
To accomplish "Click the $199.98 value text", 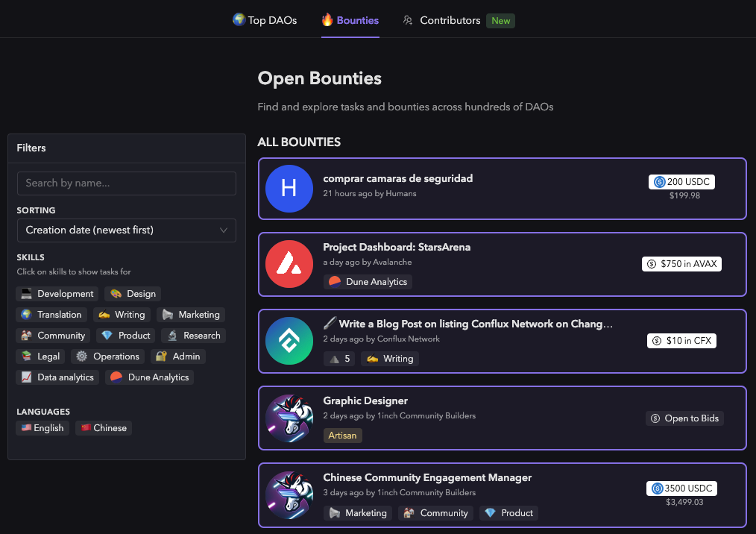I will (684, 196).
